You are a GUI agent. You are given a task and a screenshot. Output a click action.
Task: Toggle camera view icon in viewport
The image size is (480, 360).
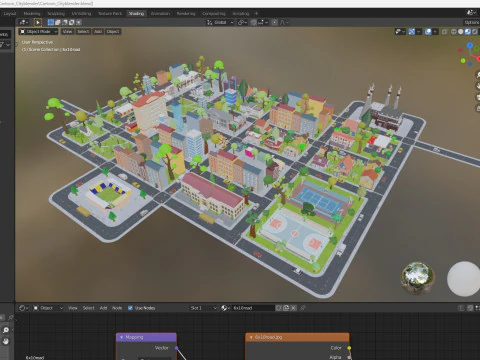click(477, 97)
